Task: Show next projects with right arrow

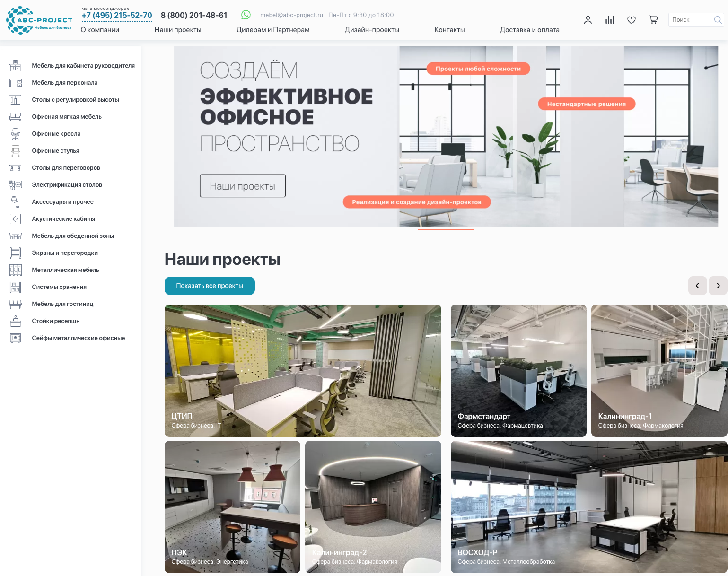Action: [718, 286]
